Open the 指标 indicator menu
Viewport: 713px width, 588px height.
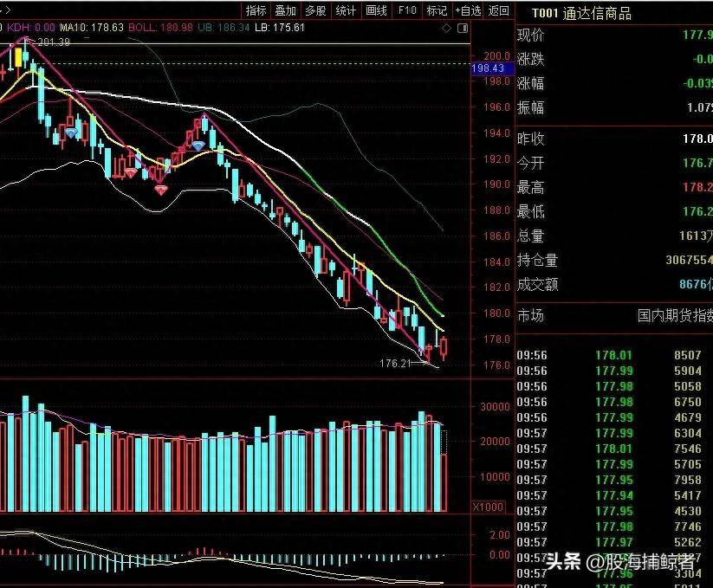256,10
